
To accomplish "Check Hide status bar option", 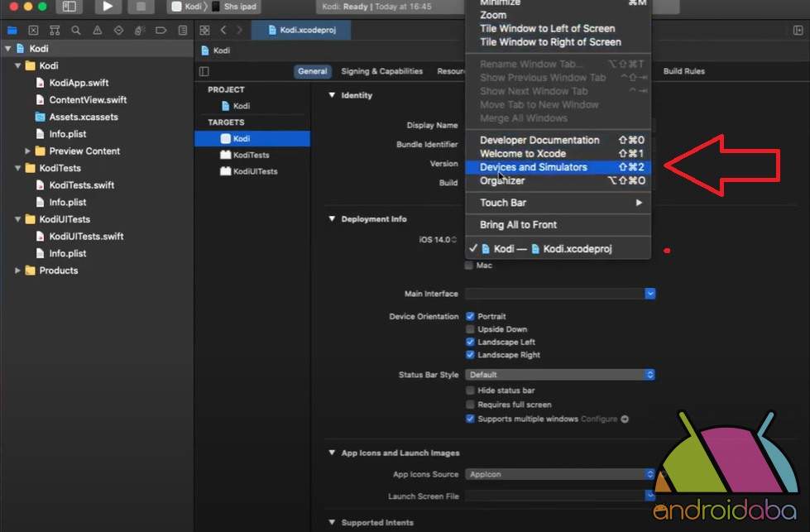I will pyautogui.click(x=470, y=391).
